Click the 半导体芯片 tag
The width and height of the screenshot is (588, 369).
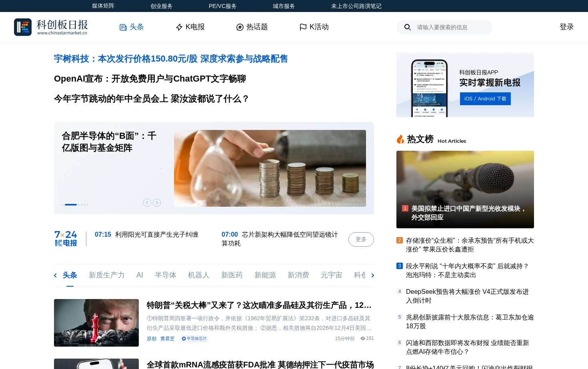[194, 339]
